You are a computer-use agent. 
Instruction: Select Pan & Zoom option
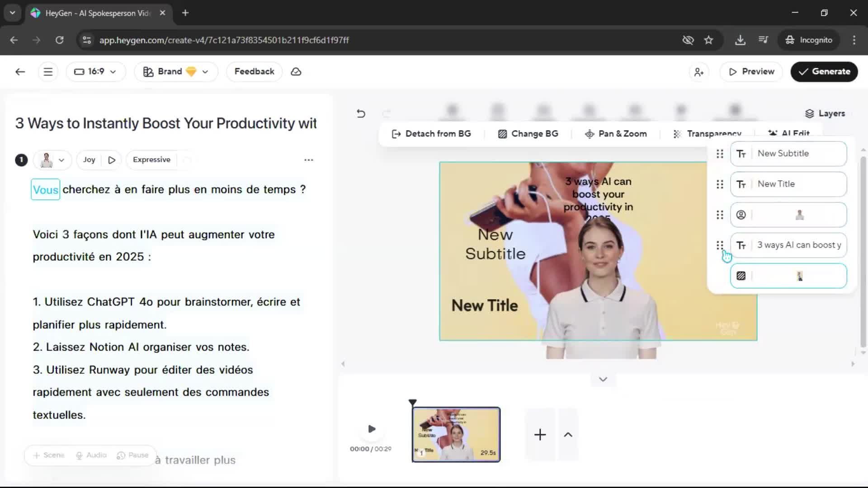[616, 134]
